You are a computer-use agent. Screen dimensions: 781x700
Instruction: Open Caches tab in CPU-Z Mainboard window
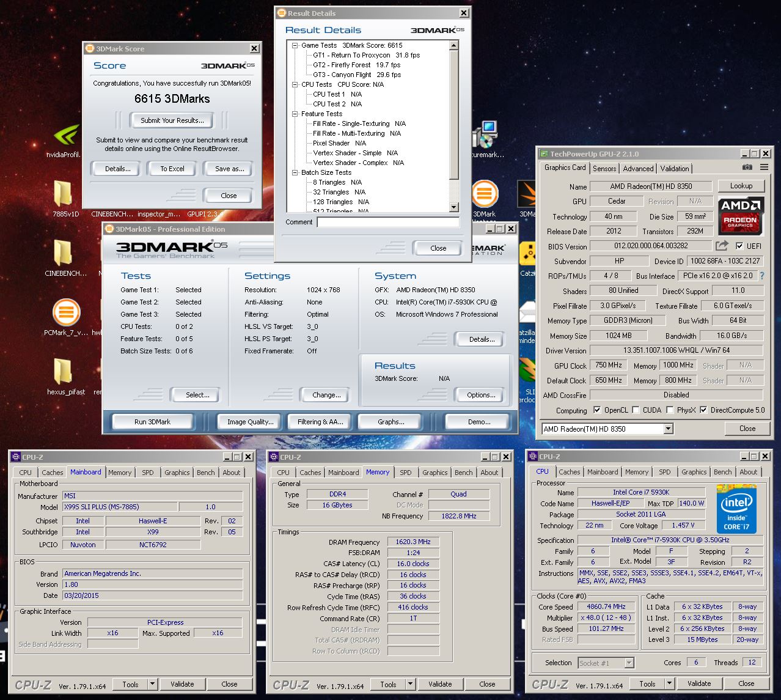tap(53, 473)
